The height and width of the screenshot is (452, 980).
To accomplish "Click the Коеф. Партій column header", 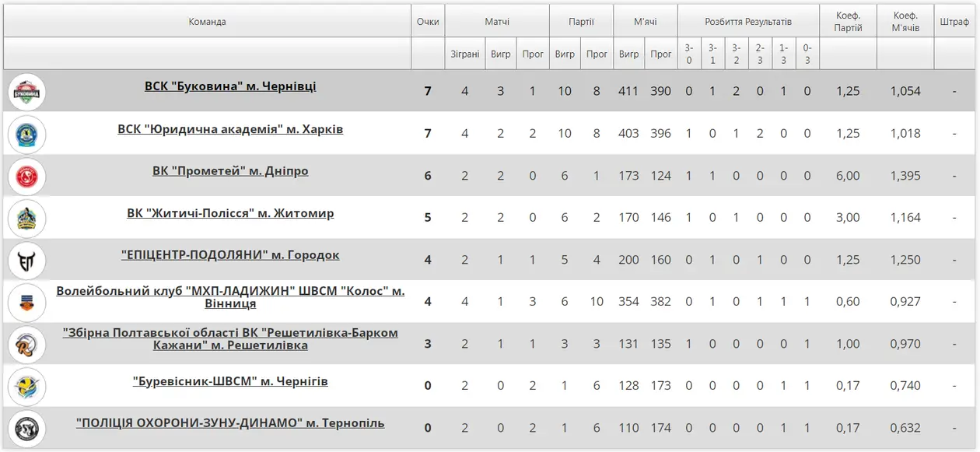I will coord(848,22).
